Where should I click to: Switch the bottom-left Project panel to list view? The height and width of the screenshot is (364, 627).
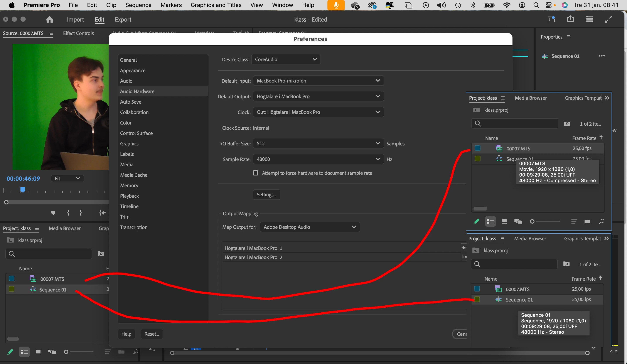point(24,352)
